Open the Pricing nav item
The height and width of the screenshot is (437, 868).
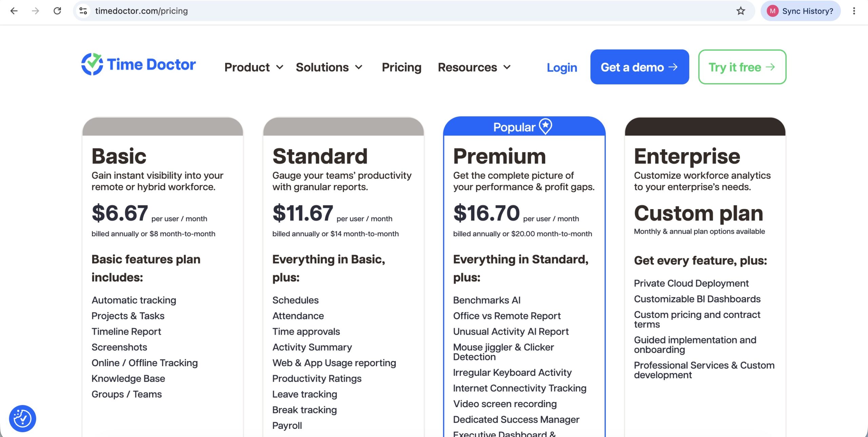(401, 67)
